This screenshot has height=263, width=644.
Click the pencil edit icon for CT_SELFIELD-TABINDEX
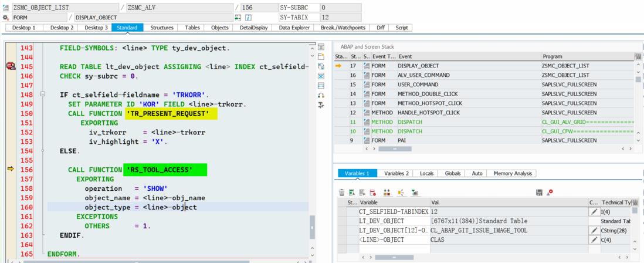pyautogui.click(x=594, y=211)
